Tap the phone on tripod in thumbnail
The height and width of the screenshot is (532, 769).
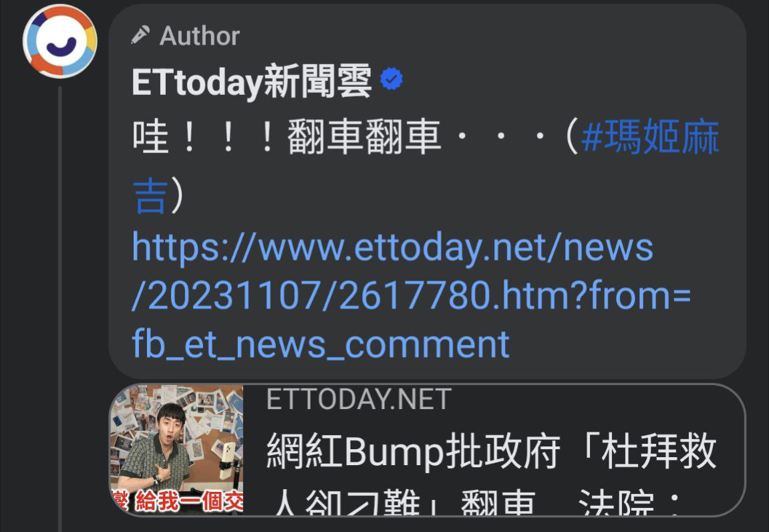(x=228, y=460)
